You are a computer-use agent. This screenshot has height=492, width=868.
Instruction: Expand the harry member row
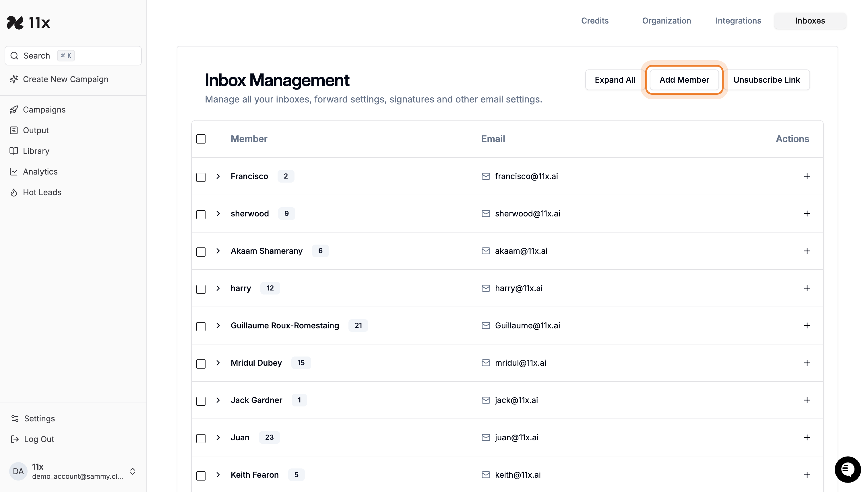pos(218,288)
